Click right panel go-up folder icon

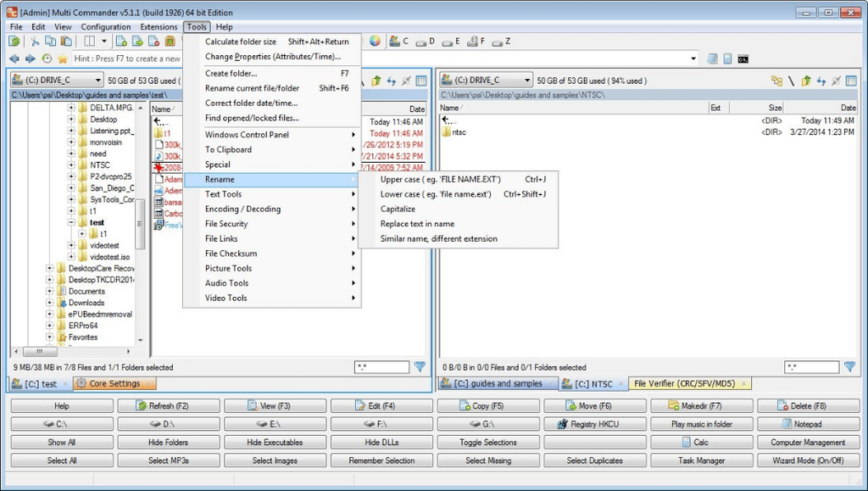pyautogui.click(x=806, y=81)
